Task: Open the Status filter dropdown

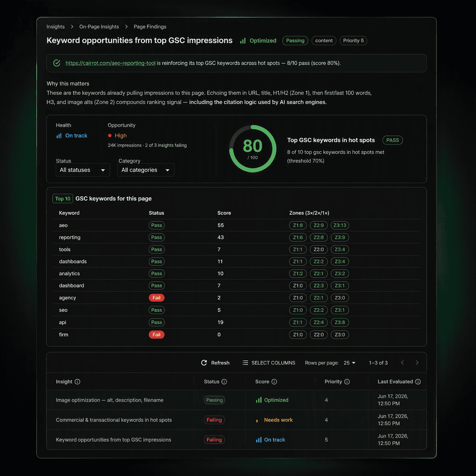Action: tap(83, 170)
